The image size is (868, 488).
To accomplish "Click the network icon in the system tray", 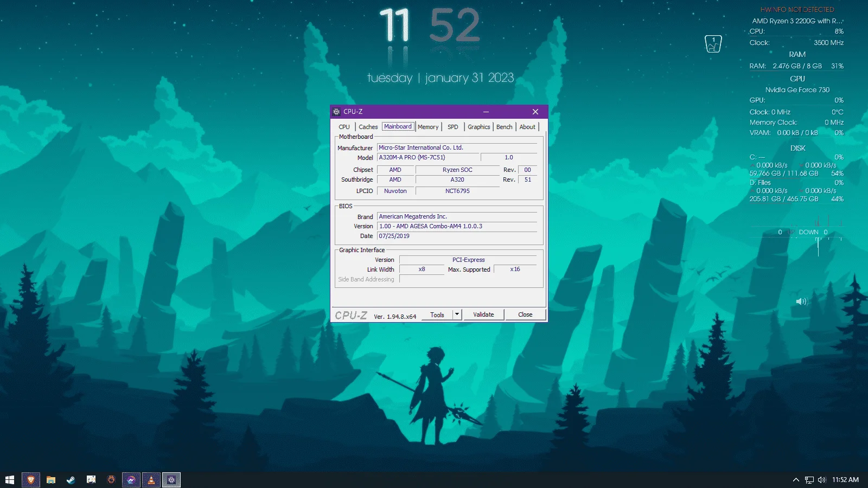I will (809, 480).
